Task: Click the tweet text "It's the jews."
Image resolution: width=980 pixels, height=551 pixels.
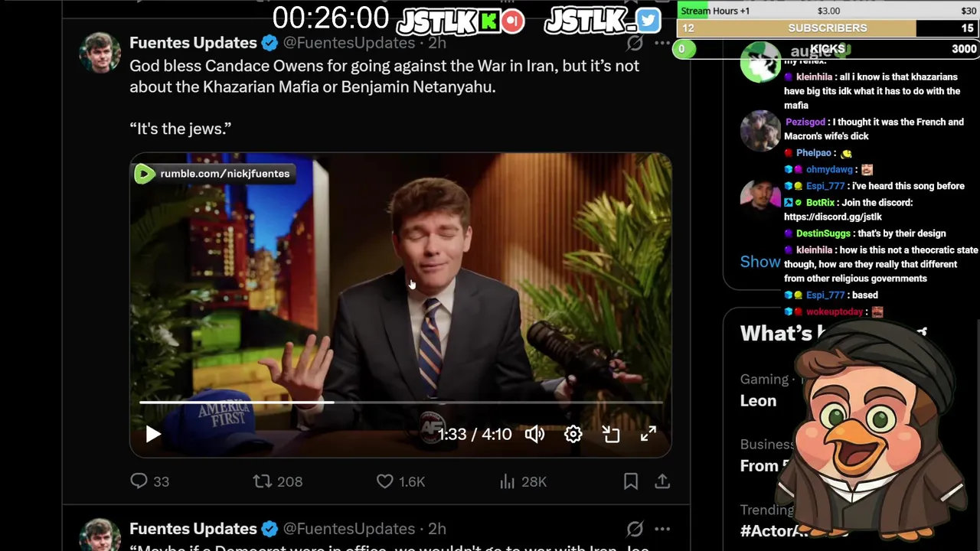Action: pyautogui.click(x=181, y=129)
